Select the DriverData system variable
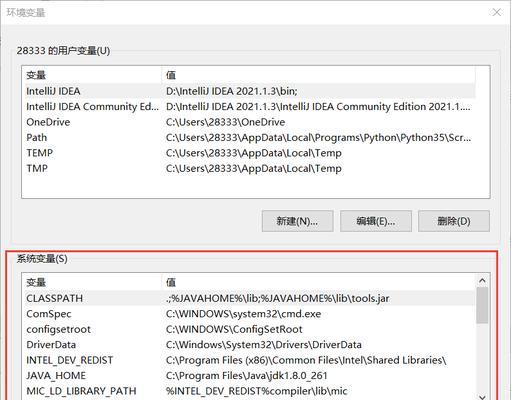511x400 pixels. pyautogui.click(x=249, y=345)
